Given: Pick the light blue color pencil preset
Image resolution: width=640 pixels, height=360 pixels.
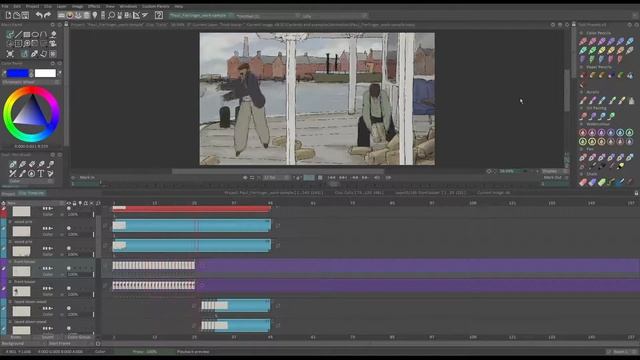Looking at the screenshot, I should coord(630,41).
